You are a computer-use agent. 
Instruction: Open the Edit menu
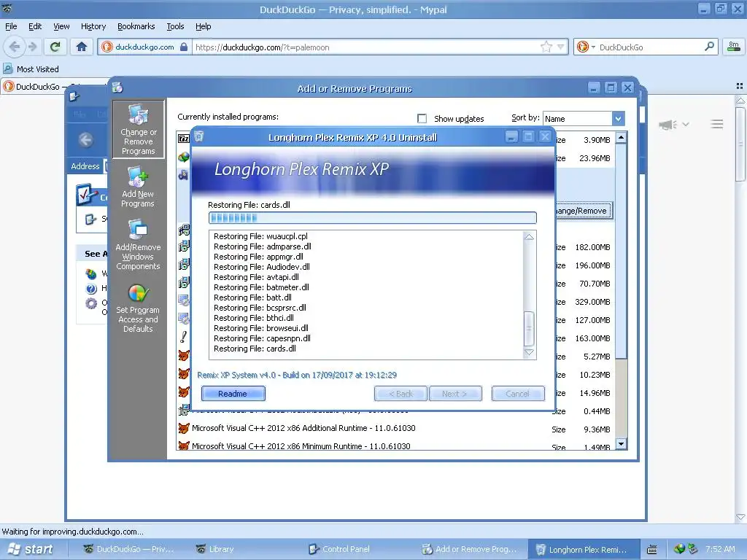(35, 26)
